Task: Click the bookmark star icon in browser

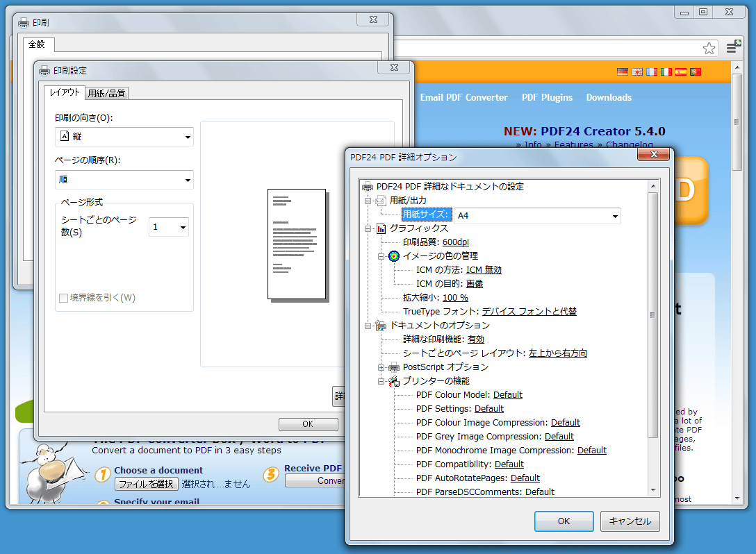Action: pos(709,48)
